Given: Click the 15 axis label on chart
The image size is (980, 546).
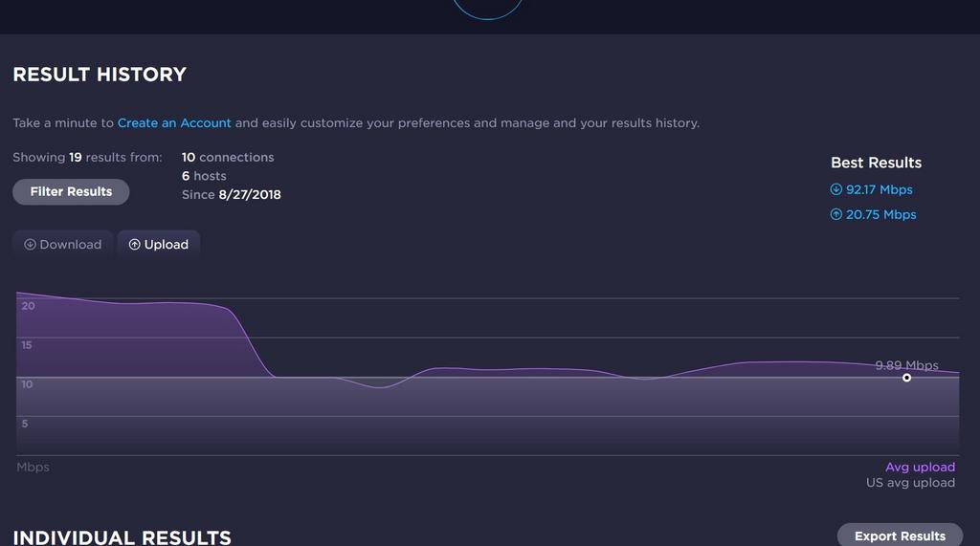Looking at the screenshot, I should 26,345.
